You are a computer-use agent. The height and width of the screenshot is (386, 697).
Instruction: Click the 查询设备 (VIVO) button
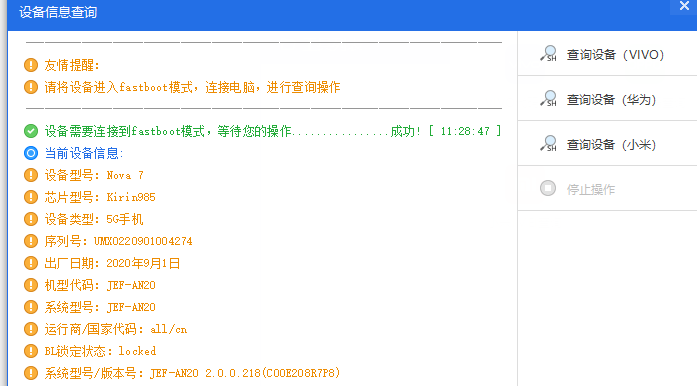(x=607, y=54)
